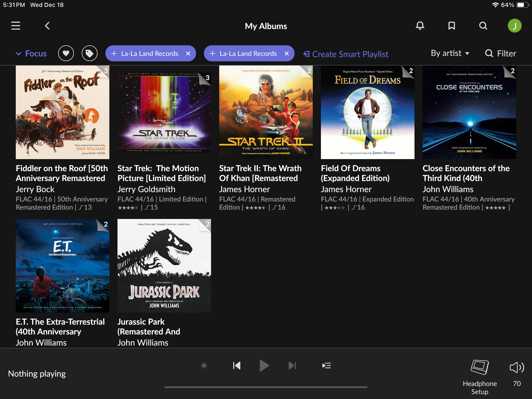
Task: Toggle the favorites heart filter
Action: pyautogui.click(x=66, y=53)
